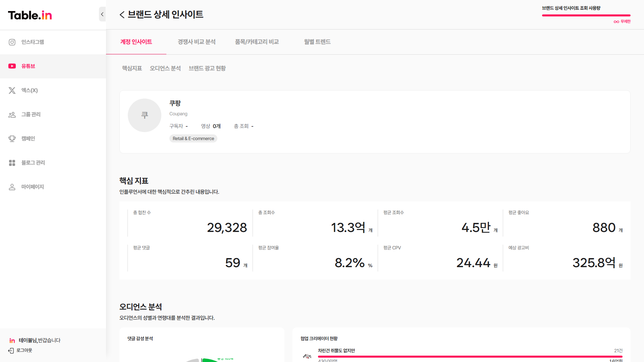Click the 협업 크리에이터 현황 card title
The image size is (644, 362).
click(319, 339)
